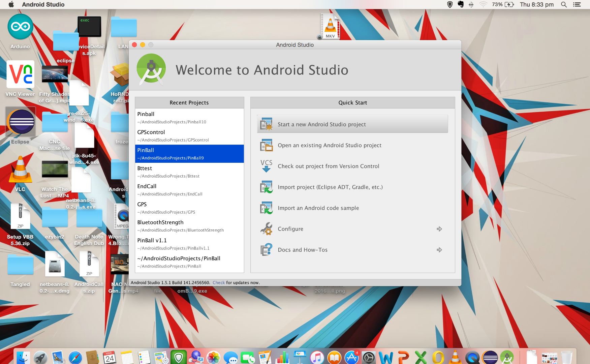
Task: Open Finder from the Dock
Action: click(x=23, y=357)
